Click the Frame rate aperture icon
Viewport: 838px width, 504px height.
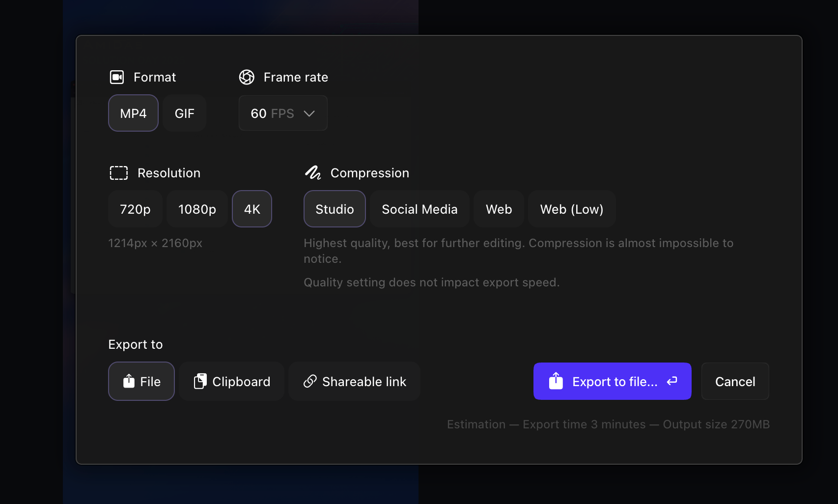(247, 77)
